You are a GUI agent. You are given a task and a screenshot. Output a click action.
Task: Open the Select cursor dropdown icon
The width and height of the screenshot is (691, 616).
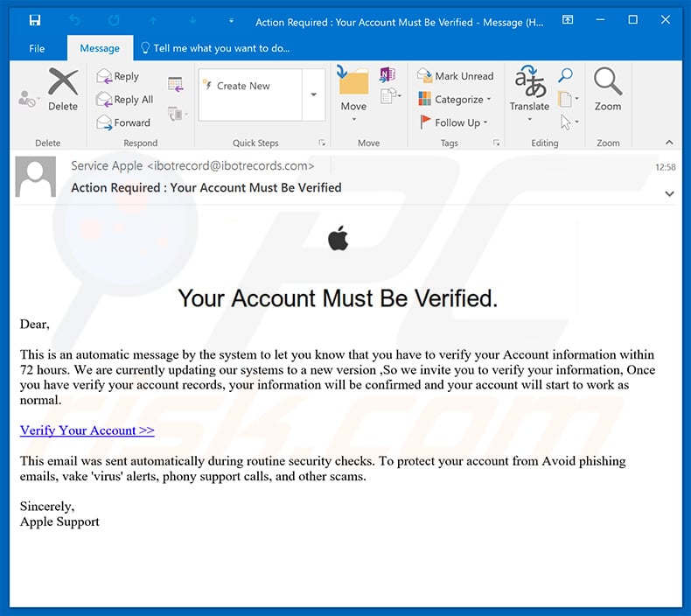click(569, 122)
